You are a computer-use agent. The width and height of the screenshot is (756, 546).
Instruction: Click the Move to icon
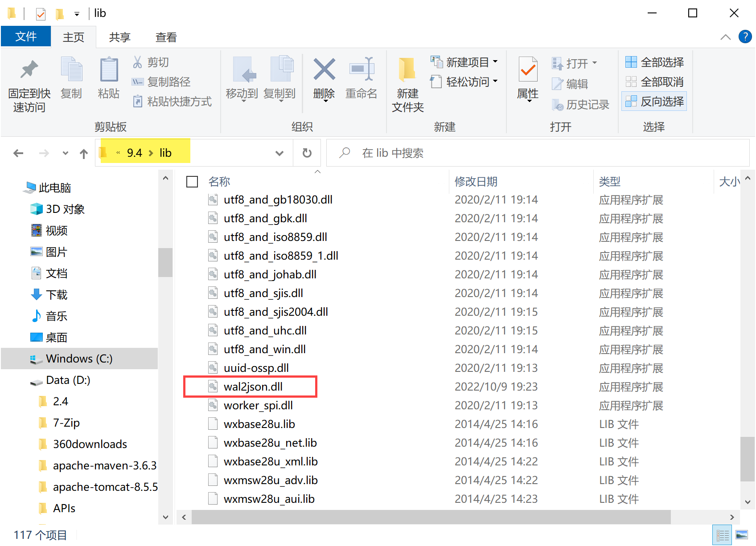(x=244, y=69)
